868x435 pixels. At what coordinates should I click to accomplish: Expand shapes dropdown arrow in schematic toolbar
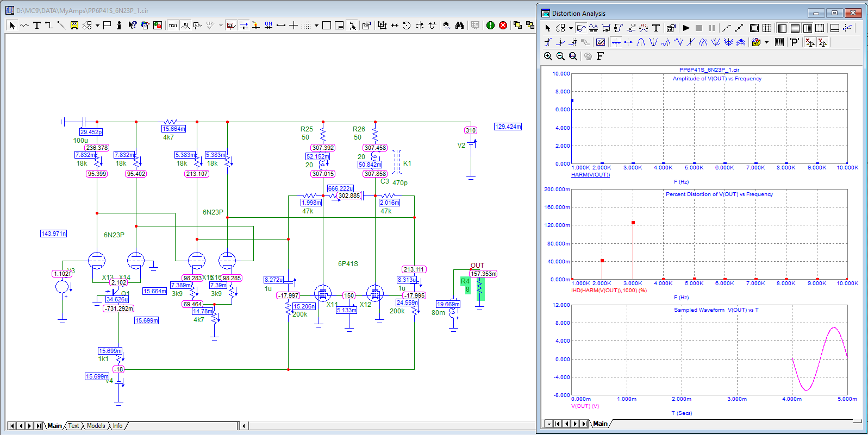coord(97,26)
